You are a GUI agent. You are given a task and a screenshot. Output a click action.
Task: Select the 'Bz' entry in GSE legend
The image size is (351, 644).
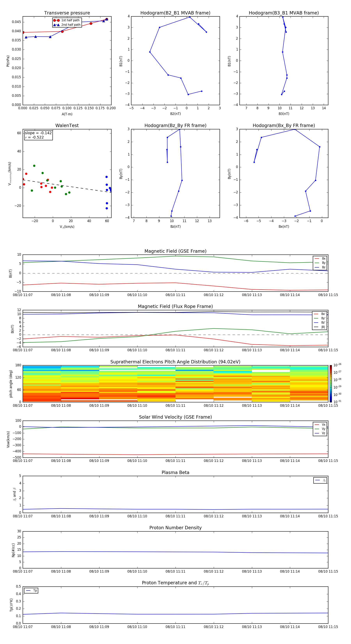click(x=320, y=267)
